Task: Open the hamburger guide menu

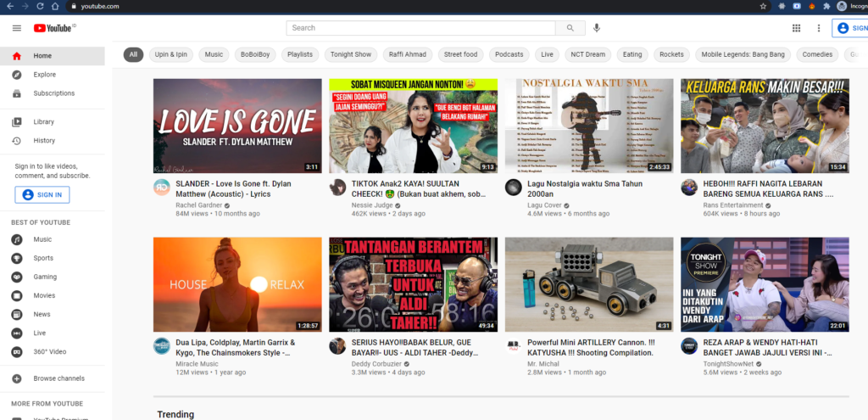Action: point(16,28)
